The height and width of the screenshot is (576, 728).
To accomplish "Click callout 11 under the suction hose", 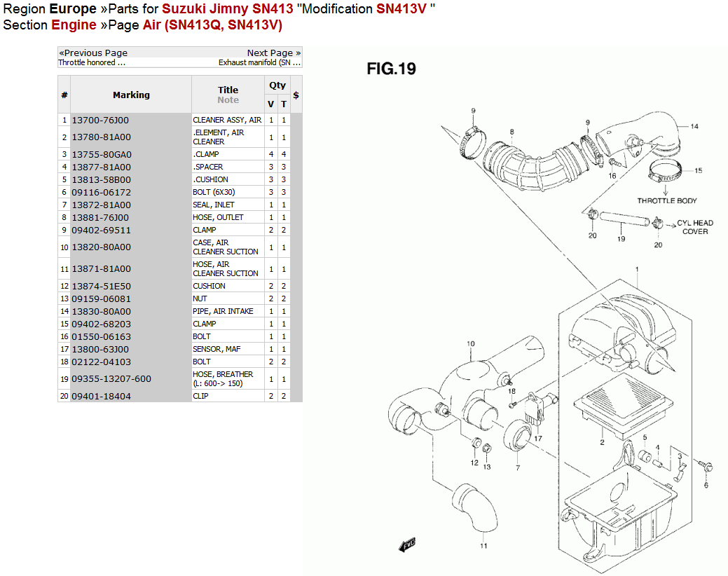I will [x=483, y=545].
